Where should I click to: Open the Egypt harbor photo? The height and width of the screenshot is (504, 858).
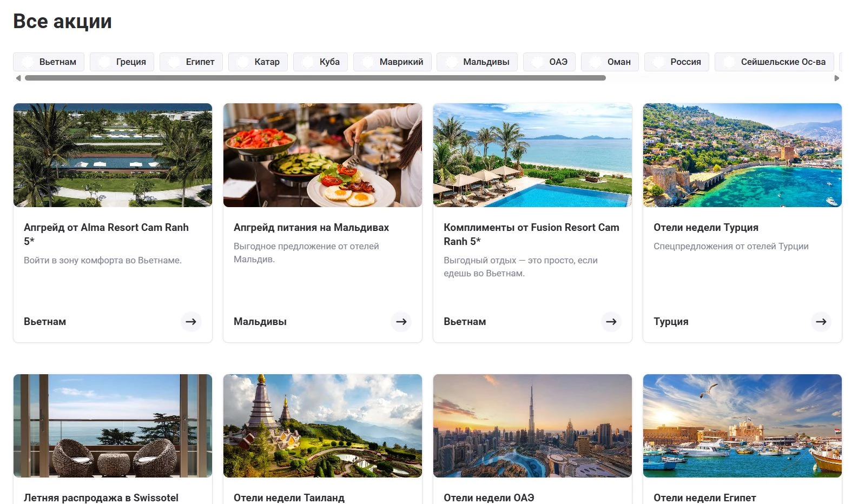742,426
